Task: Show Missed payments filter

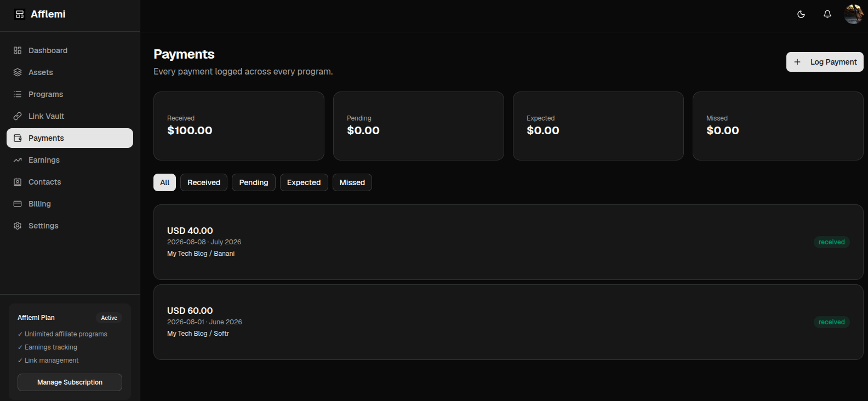Action: coord(352,182)
